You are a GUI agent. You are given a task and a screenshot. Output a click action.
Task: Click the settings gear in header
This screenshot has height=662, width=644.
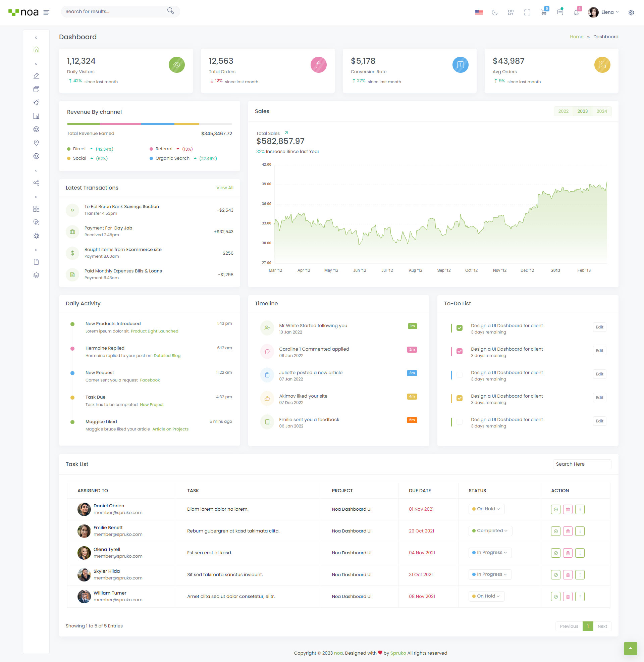[x=631, y=12]
